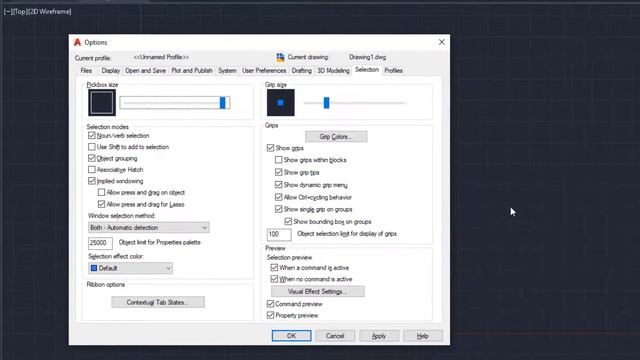The image size is (640, 360).
Task: Toggle Allow press and drag for Lasso
Action: pyautogui.click(x=101, y=204)
